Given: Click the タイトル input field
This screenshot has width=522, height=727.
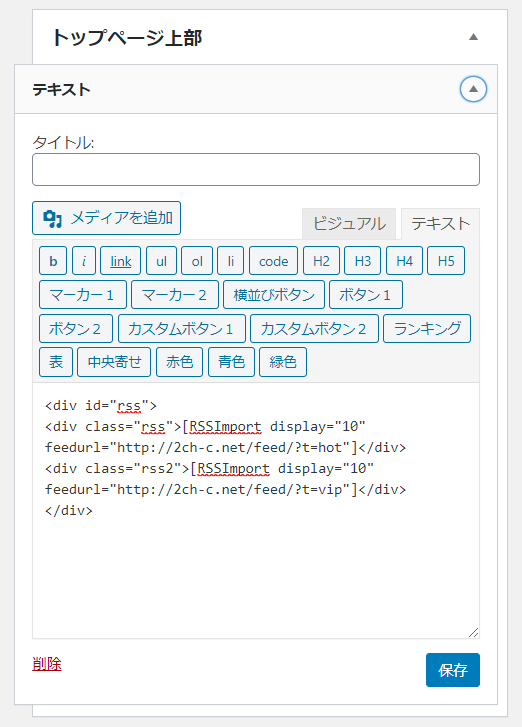Looking at the screenshot, I should (x=256, y=170).
